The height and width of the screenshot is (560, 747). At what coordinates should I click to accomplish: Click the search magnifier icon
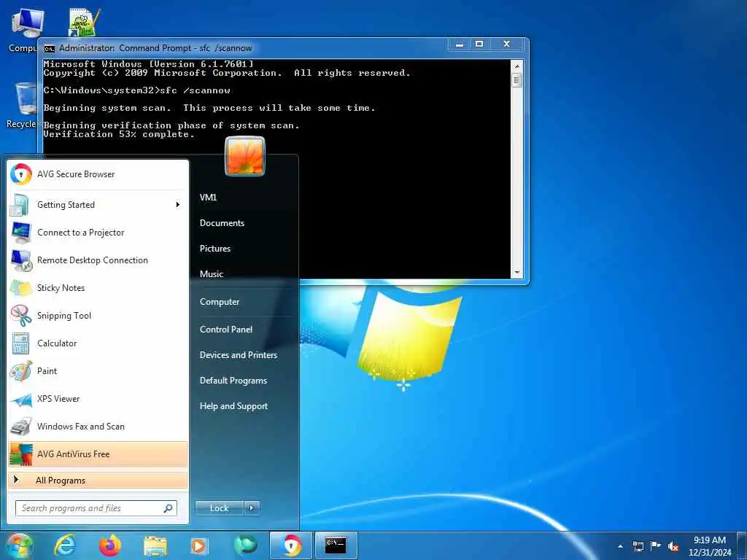click(x=169, y=508)
